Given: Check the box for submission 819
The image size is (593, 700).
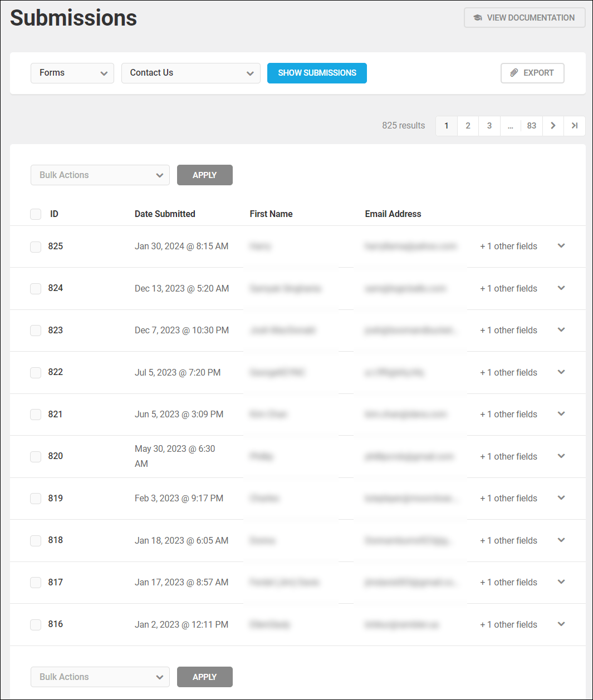Looking at the screenshot, I should coord(36,499).
